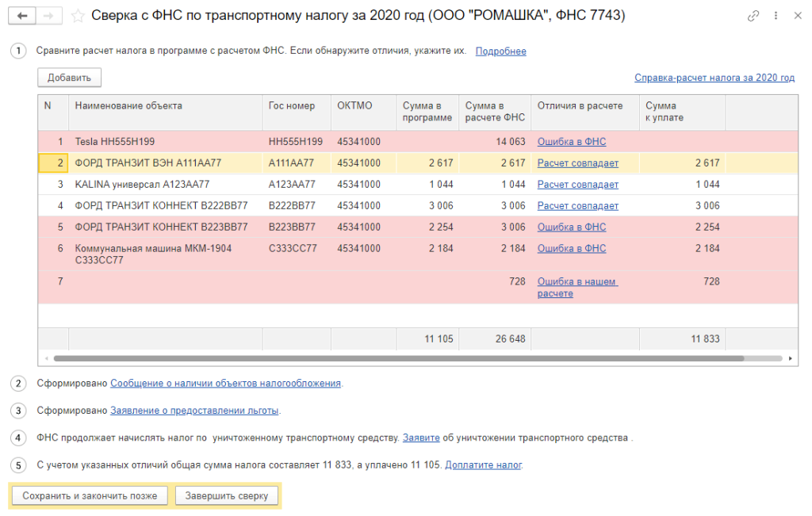Click the back navigation arrow
This screenshot has height=516, width=812.
tap(22, 16)
